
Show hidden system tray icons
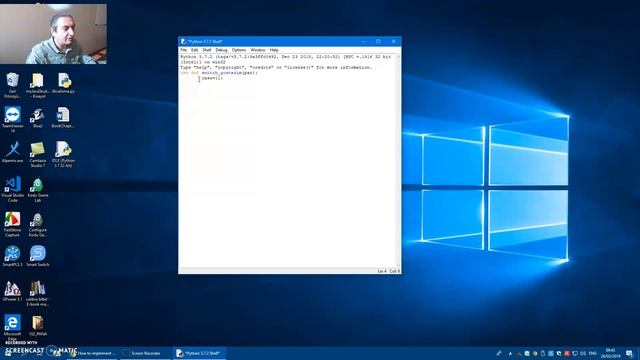click(x=510, y=353)
